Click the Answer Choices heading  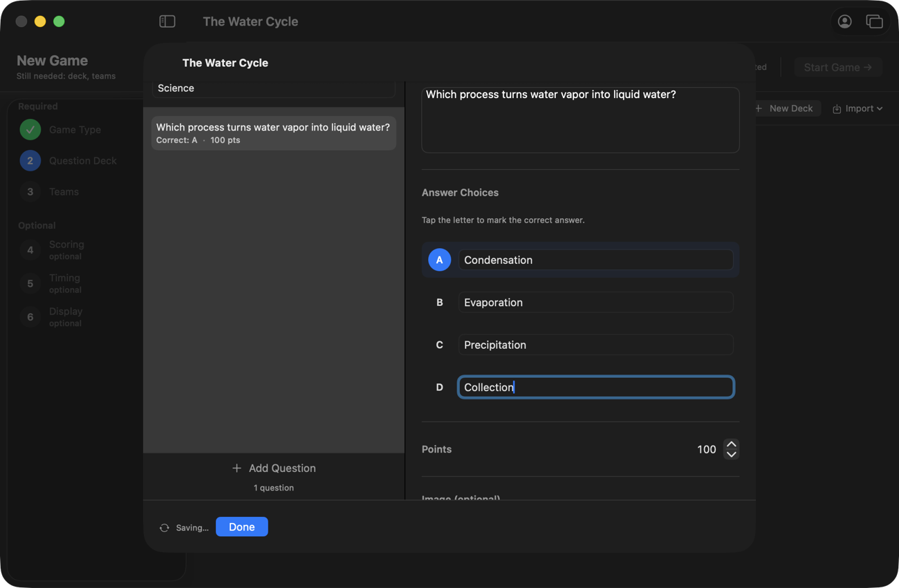(x=460, y=193)
